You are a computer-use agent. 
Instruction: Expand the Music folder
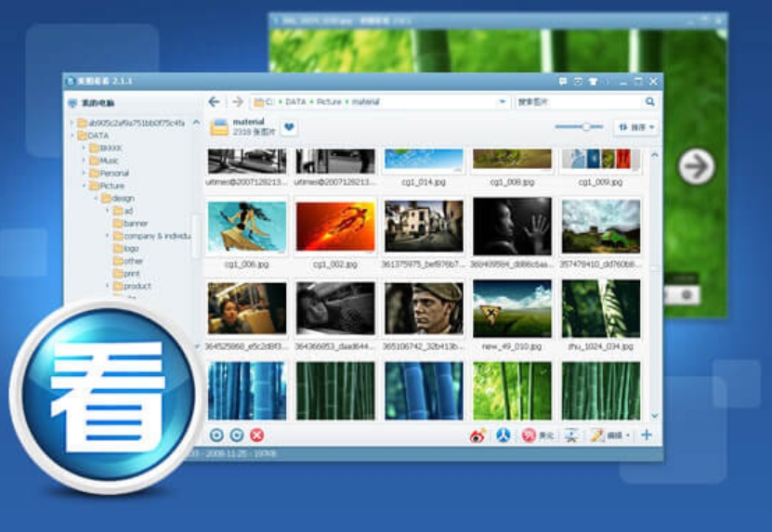pyautogui.click(x=84, y=161)
